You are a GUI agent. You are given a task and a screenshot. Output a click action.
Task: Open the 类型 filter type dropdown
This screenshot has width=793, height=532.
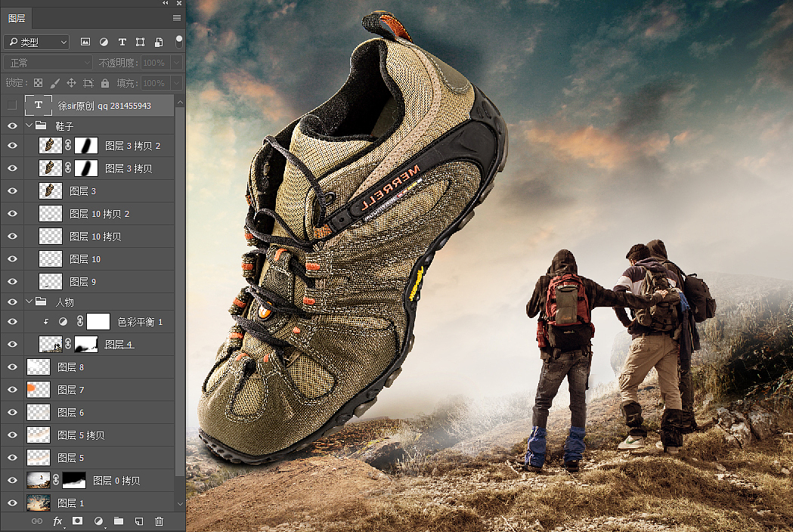36,42
